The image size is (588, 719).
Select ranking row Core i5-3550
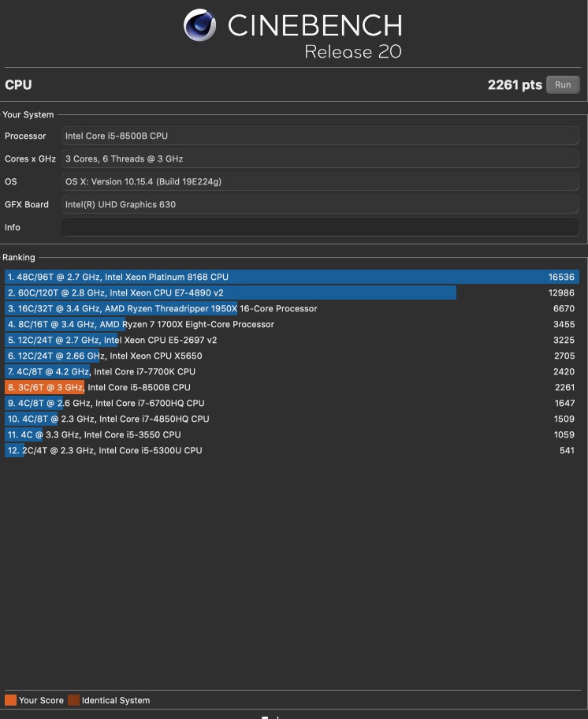tap(292, 434)
